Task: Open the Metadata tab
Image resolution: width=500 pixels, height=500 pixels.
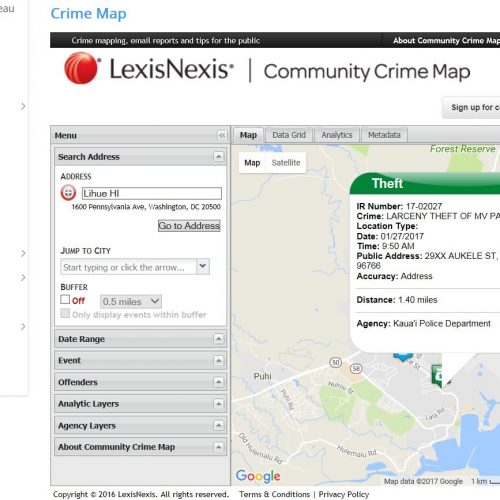Action: tap(384, 135)
